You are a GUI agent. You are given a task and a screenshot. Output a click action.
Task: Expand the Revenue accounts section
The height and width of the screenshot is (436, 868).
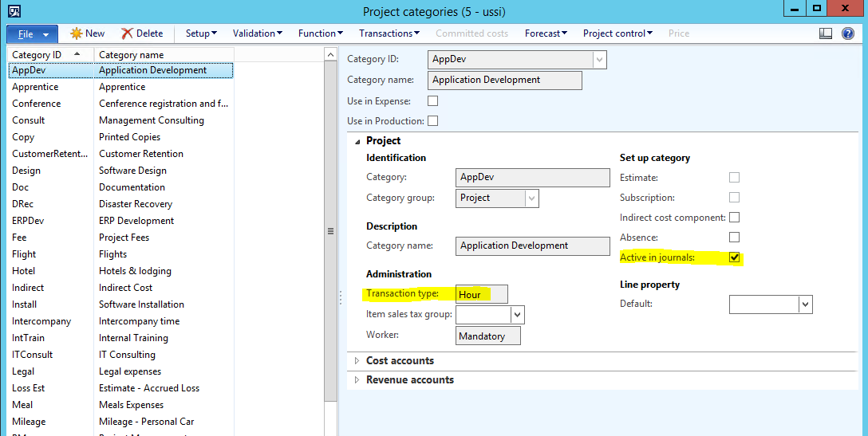pos(357,380)
